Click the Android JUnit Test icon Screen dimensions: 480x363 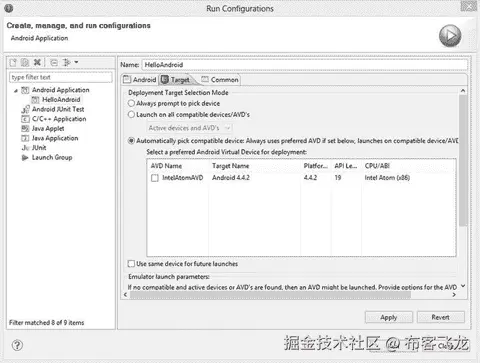click(x=25, y=109)
